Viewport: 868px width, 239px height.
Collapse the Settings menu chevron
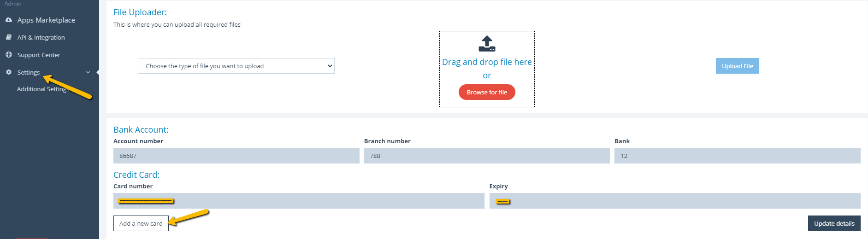click(x=88, y=72)
